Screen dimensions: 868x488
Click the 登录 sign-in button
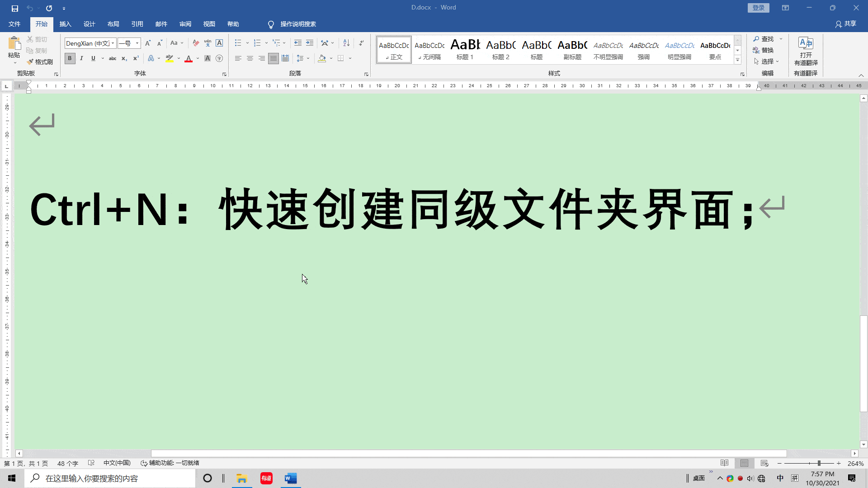[758, 8]
